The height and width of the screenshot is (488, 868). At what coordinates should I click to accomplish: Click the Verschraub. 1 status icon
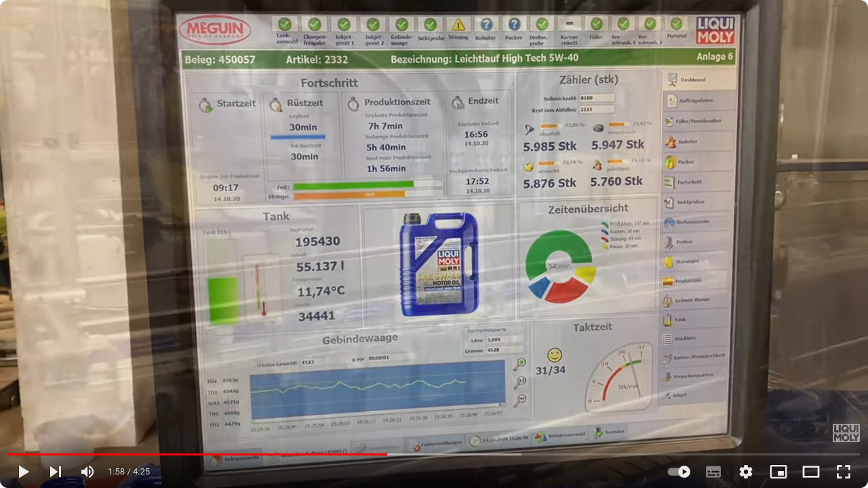point(623,24)
